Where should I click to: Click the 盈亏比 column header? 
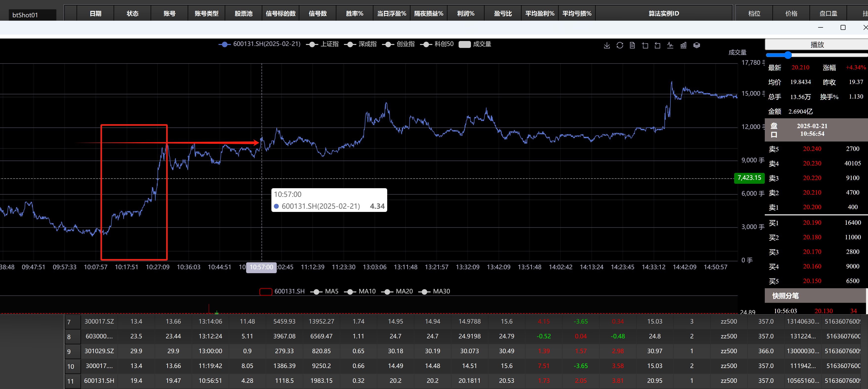tap(503, 14)
